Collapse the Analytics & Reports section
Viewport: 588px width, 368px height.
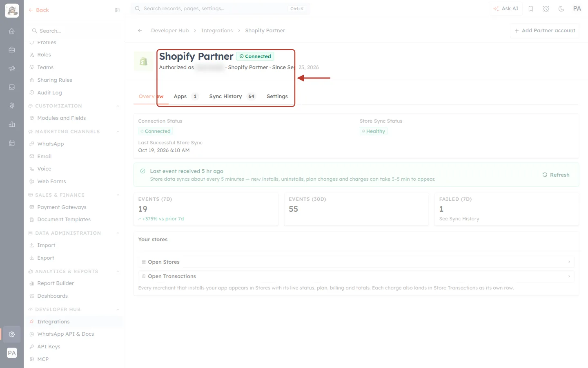point(118,272)
